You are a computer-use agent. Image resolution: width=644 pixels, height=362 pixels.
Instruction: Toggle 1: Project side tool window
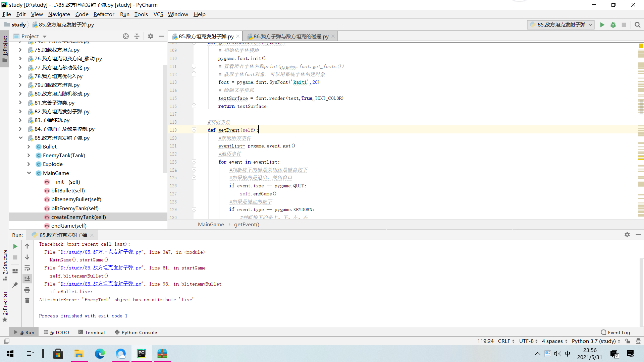(x=5, y=50)
